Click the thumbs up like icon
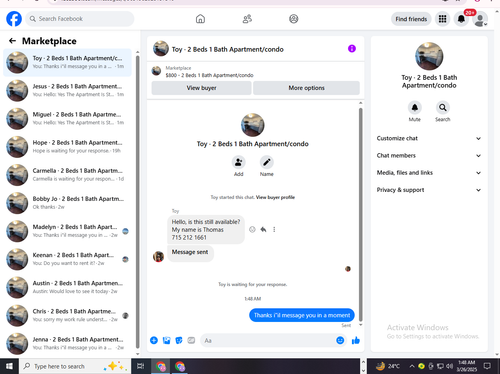Image resolution: width=500 pixels, height=374 pixels. coord(356,340)
